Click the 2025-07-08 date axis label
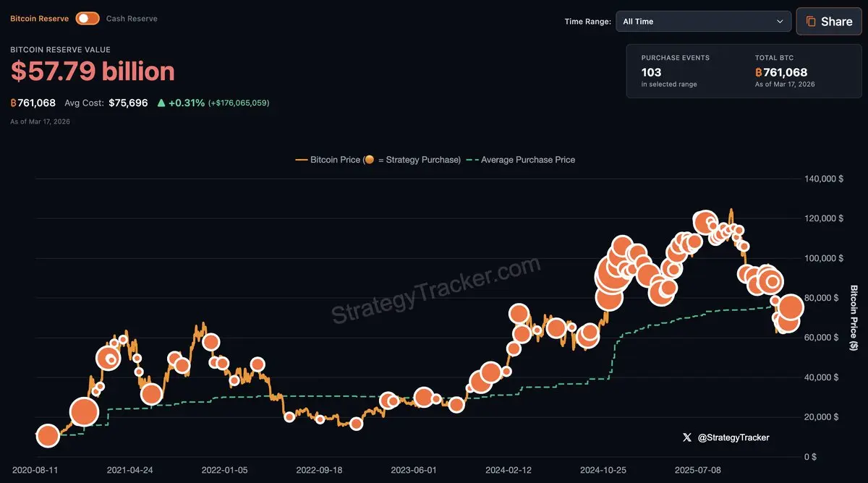The image size is (868, 483). point(698,470)
